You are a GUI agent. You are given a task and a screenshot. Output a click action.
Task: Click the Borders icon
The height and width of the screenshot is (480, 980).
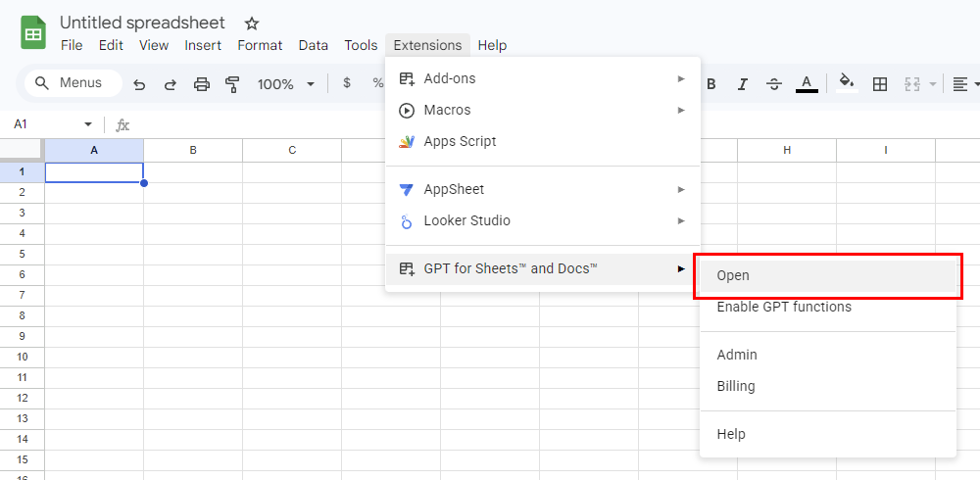pyautogui.click(x=879, y=84)
